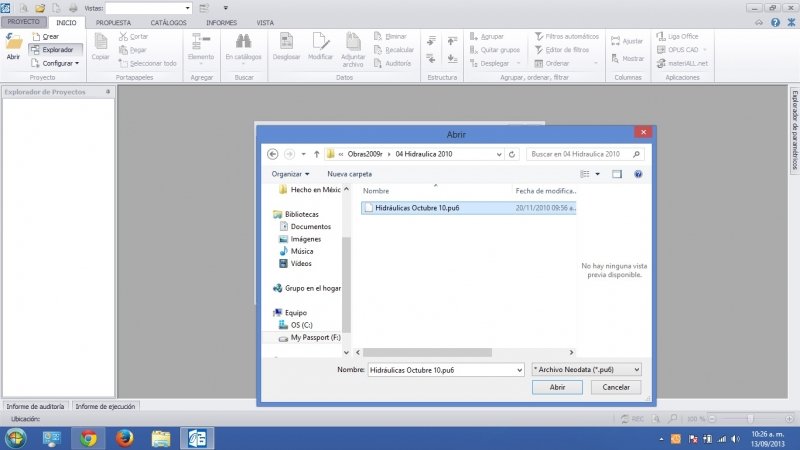Adjust the zoom slider in status bar
The width and height of the screenshot is (800, 450).
coord(750,418)
